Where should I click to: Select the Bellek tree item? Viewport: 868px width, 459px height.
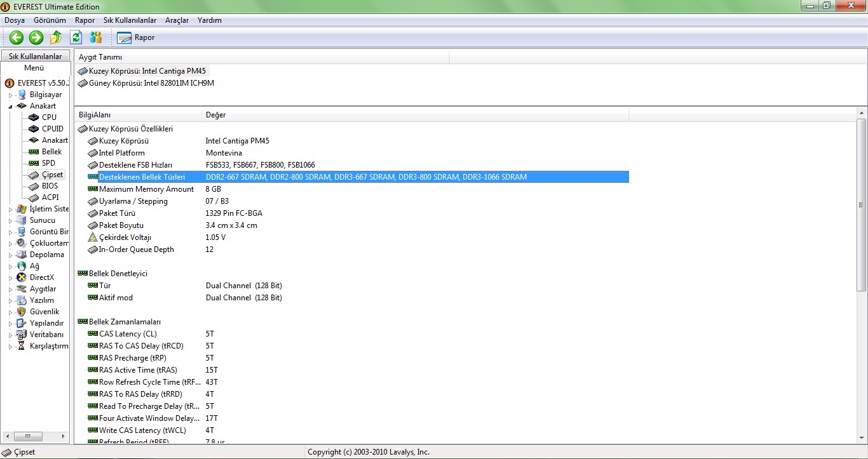click(x=52, y=152)
